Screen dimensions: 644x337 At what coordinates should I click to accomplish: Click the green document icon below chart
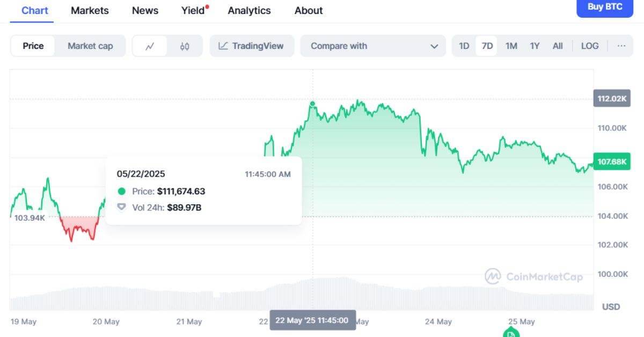(x=511, y=333)
